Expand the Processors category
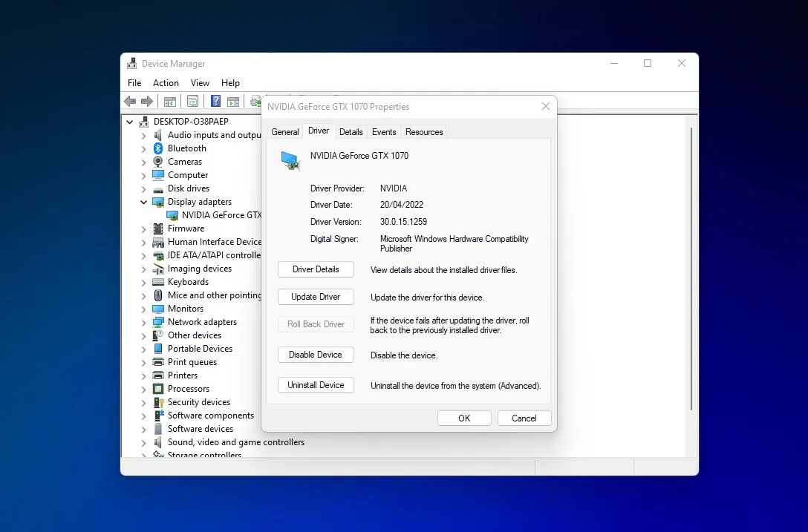Image resolution: width=808 pixels, height=532 pixels. pyautogui.click(x=144, y=388)
